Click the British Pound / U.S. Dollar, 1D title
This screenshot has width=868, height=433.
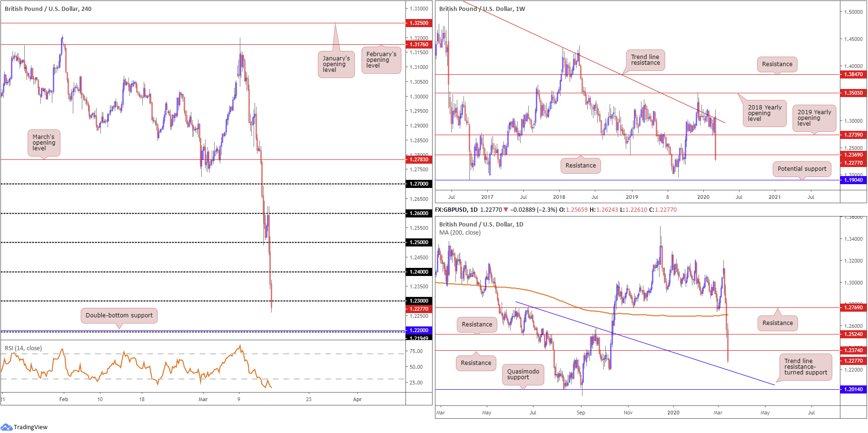tap(481, 224)
